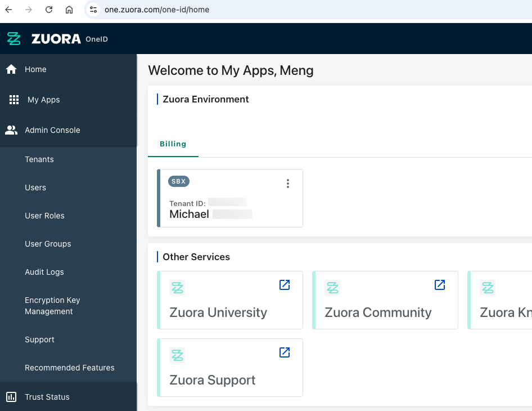Go to User Roles page
This screenshot has width=532, height=411.
44,216
